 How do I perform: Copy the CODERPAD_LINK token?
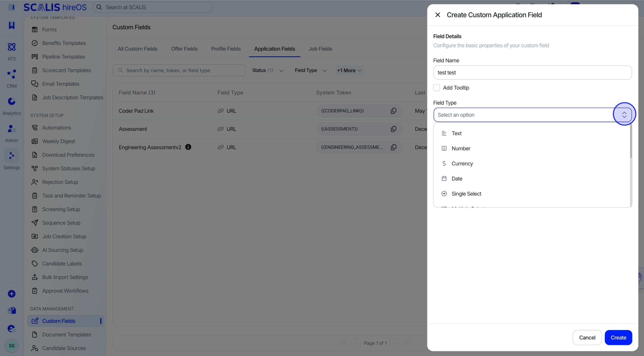coord(393,111)
